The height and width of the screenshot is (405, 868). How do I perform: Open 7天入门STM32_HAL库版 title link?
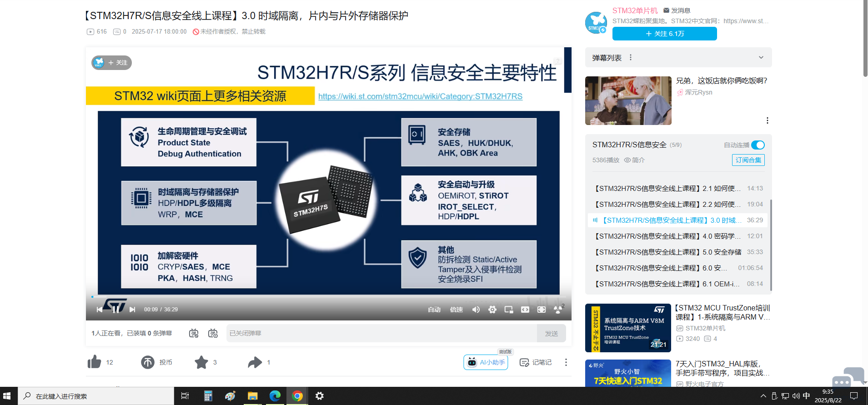pyautogui.click(x=723, y=368)
